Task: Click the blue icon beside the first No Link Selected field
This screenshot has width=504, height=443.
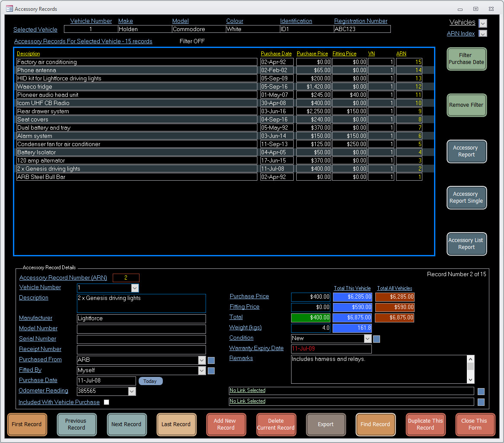Action: (481, 391)
